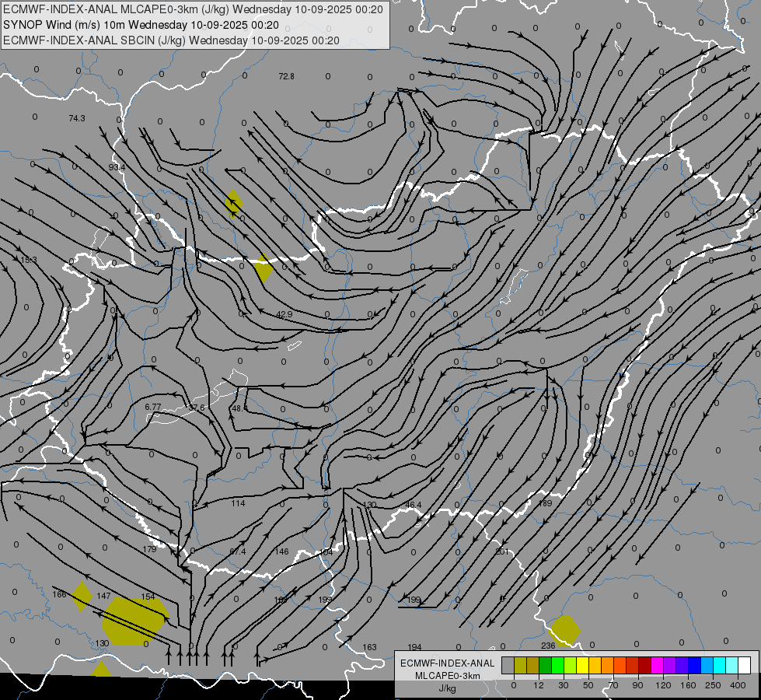761x700 pixels.
Task: Click the white legend swatch after 400
Action: pos(744,665)
